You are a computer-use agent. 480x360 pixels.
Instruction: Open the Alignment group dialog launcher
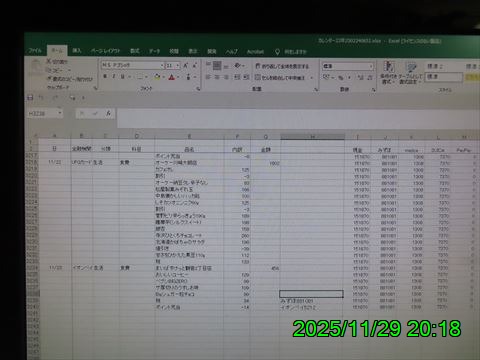coord(316,89)
